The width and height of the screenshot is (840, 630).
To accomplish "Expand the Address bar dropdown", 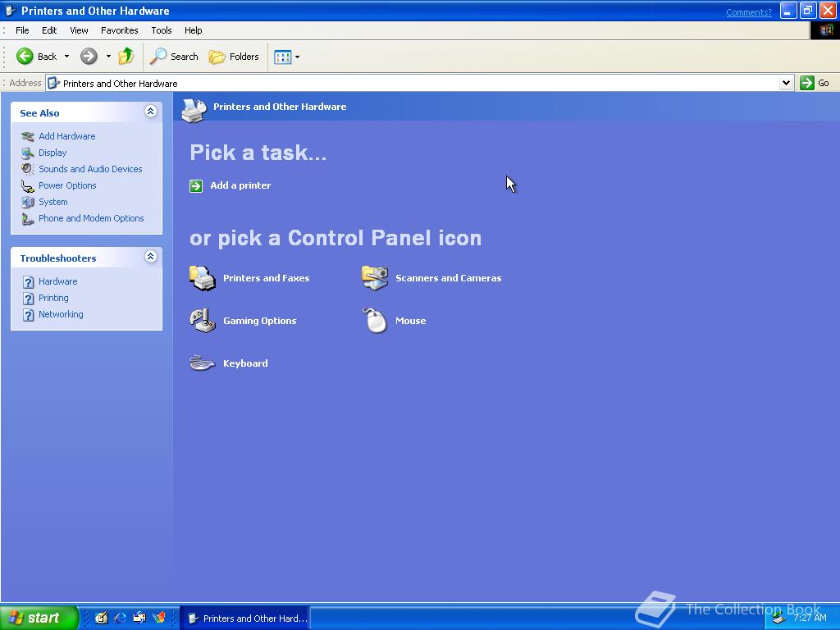I will [786, 83].
